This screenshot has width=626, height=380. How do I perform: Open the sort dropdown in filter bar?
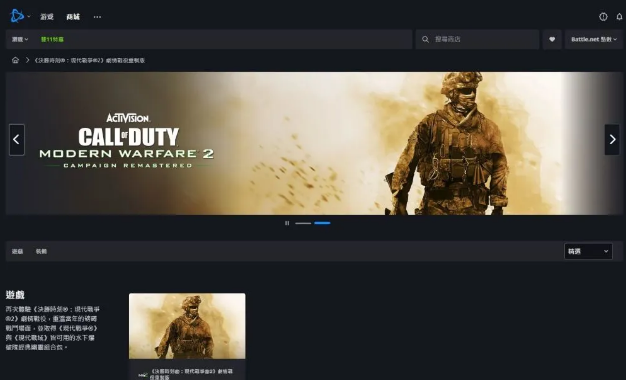(x=588, y=251)
